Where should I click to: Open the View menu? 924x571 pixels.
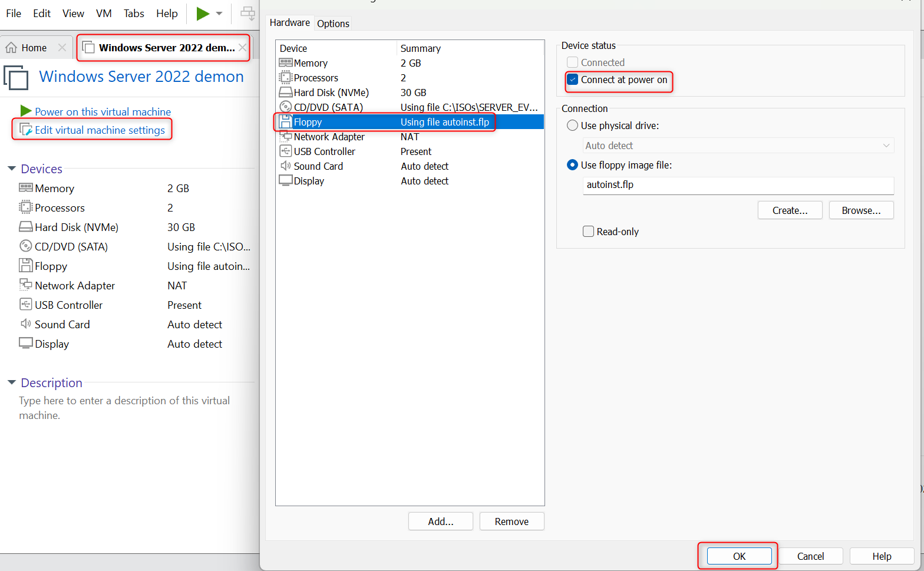click(73, 13)
